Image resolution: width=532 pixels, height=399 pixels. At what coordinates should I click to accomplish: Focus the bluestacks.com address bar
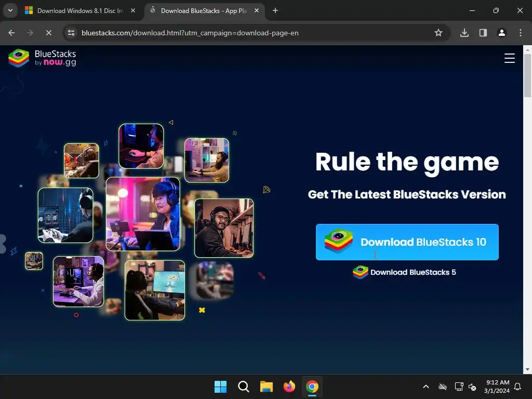[x=190, y=33]
